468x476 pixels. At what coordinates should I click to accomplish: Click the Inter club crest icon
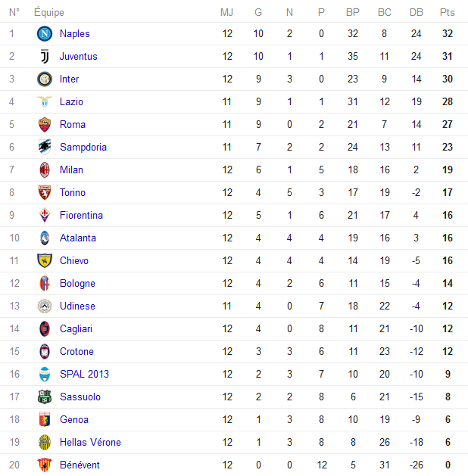tap(44, 79)
